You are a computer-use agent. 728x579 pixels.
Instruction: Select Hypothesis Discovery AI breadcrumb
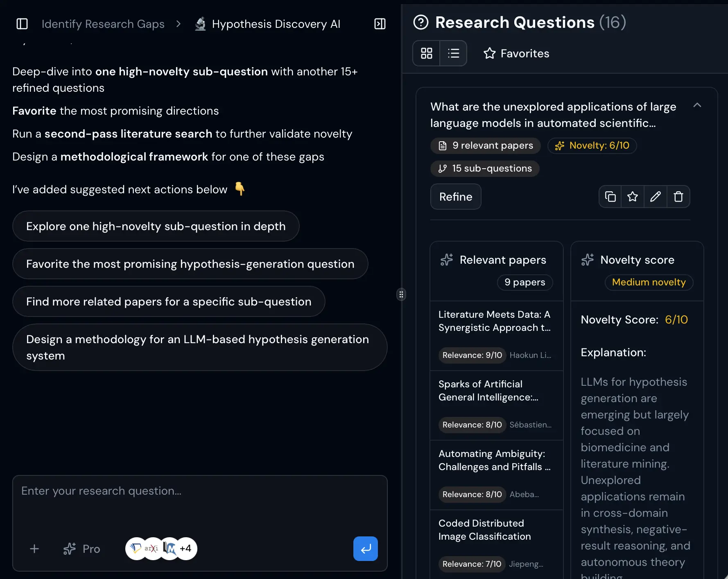click(276, 24)
